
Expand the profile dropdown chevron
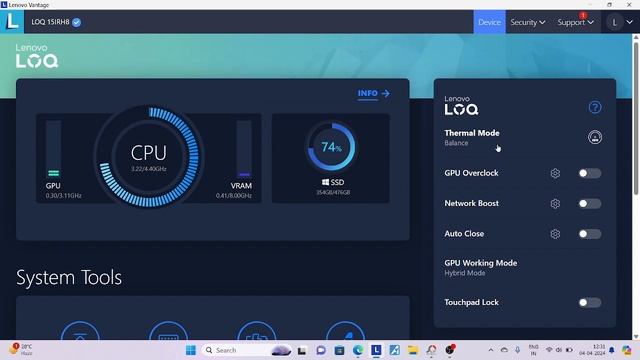point(629,22)
